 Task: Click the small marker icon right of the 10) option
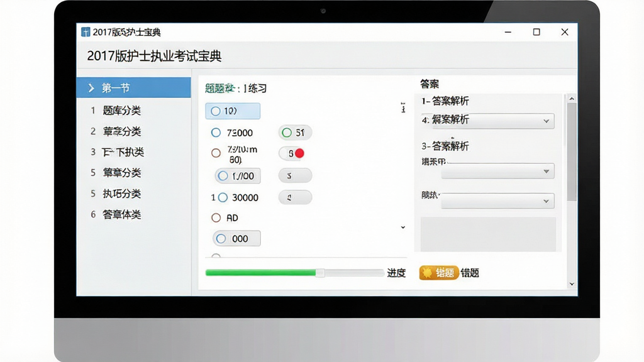[x=403, y=108]
